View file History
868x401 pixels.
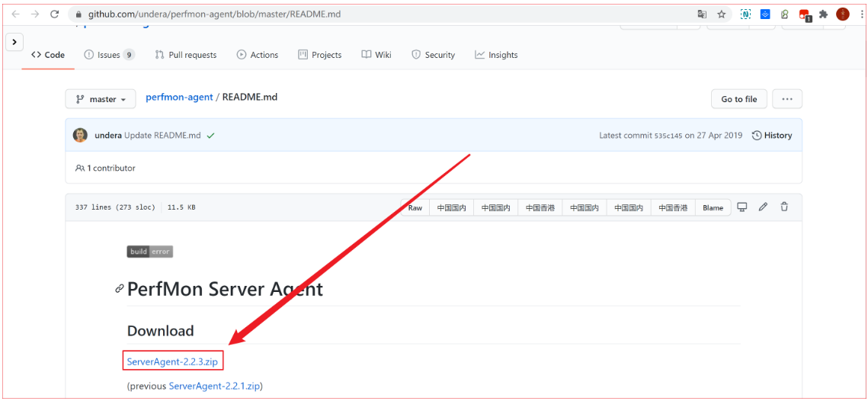pos(772,135)
